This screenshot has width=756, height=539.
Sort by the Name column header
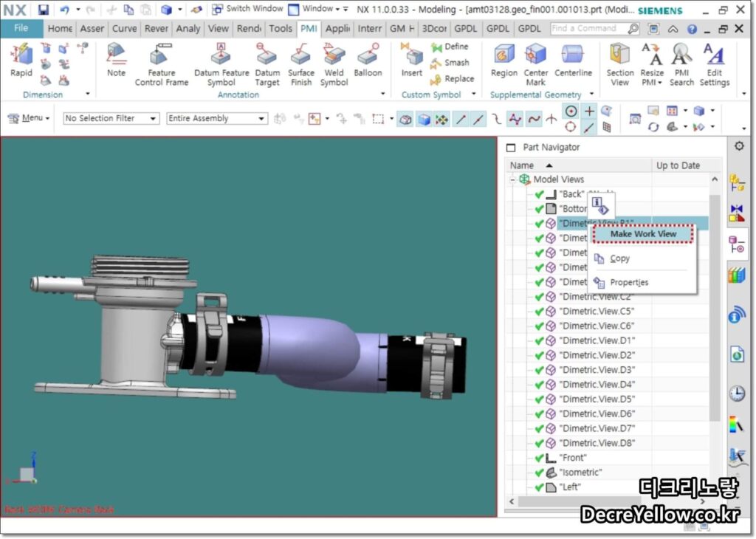coord(579,165)
